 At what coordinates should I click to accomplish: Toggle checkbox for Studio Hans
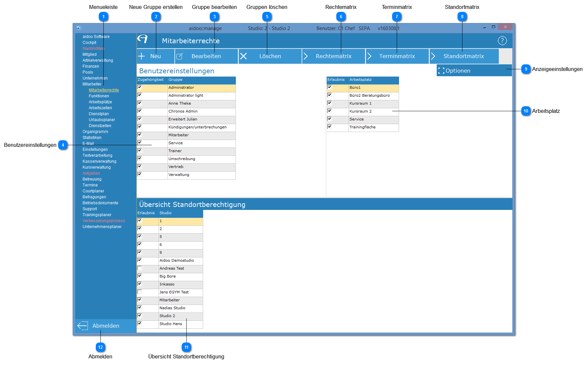[139, 323]
